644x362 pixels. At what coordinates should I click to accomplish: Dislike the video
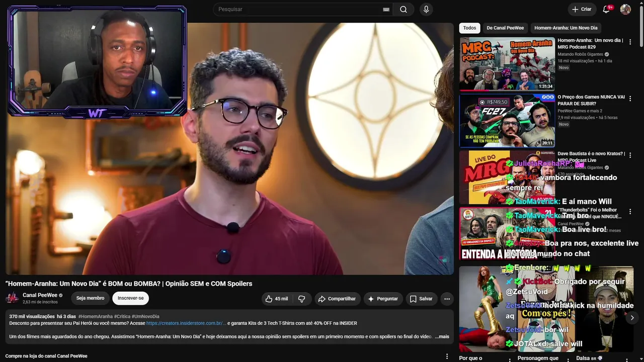[301, 299]
